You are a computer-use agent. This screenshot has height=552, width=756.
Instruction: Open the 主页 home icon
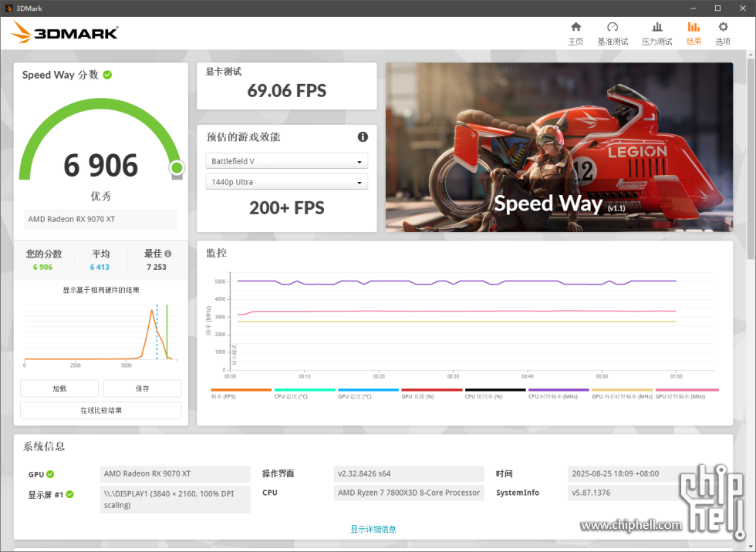pos(575,28)
